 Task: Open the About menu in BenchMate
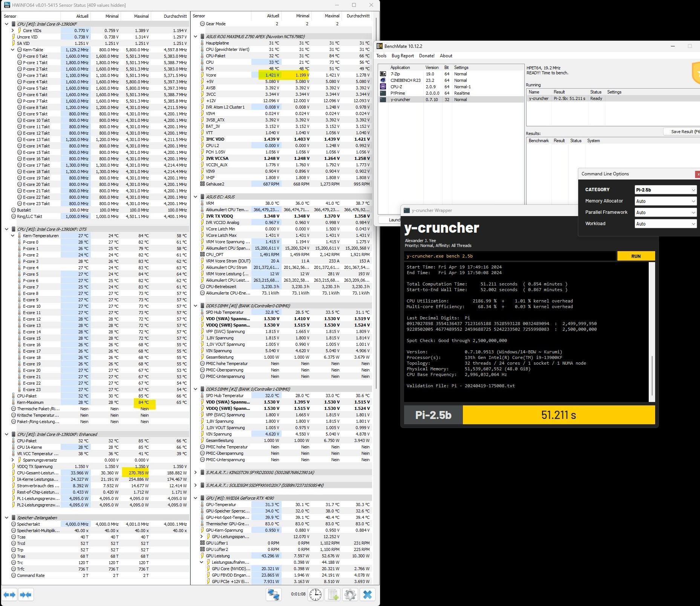[x=446, y=56]
